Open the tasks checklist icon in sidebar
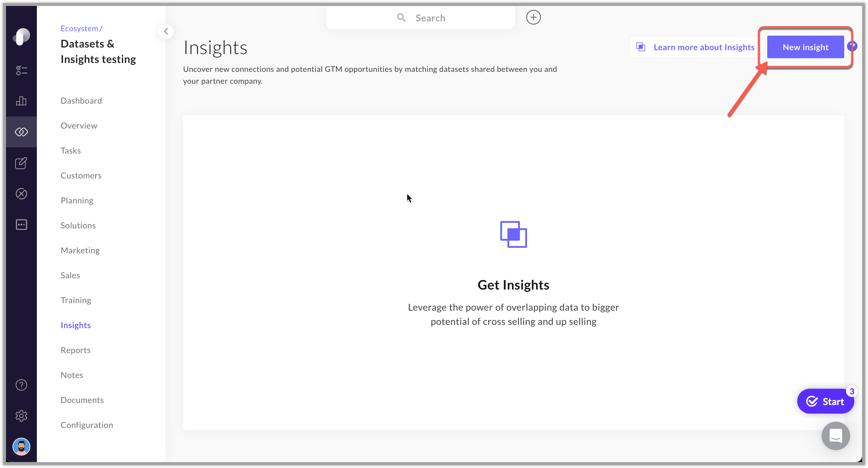 click(21, 70)
